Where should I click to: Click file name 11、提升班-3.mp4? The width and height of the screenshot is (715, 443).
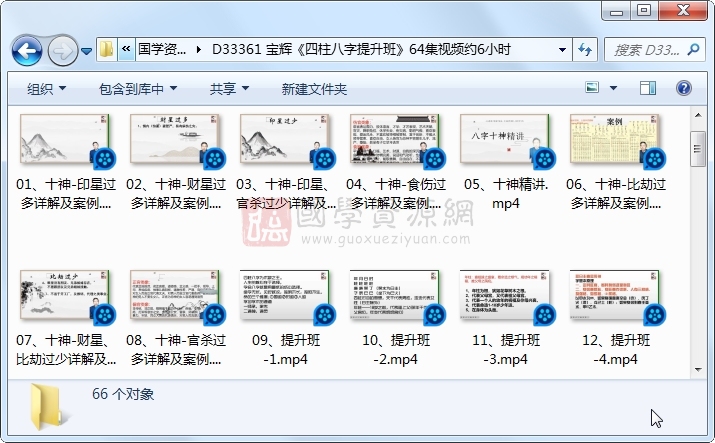(x=506, y=350)
